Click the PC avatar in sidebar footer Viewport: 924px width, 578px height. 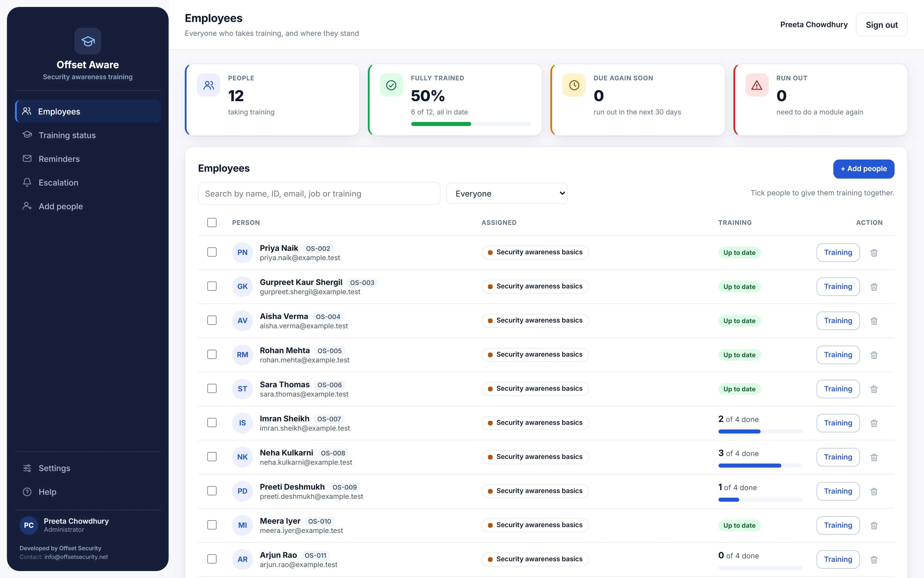pos(29,525)
